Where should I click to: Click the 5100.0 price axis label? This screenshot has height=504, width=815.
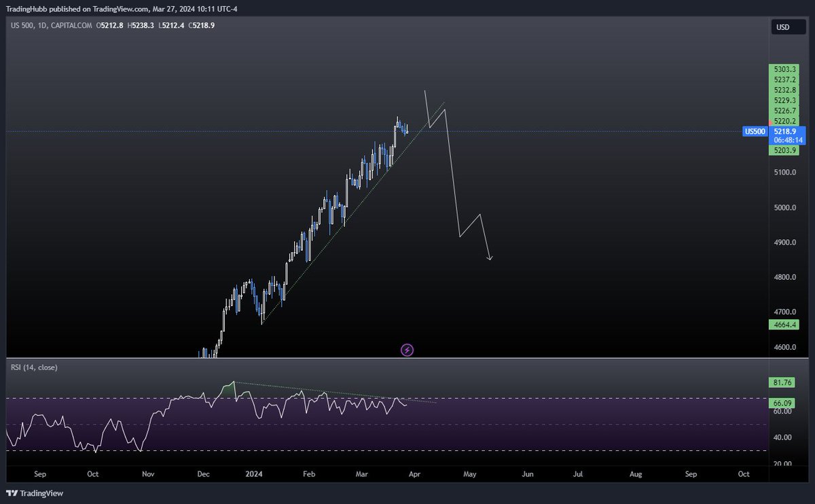click(785, 173)
